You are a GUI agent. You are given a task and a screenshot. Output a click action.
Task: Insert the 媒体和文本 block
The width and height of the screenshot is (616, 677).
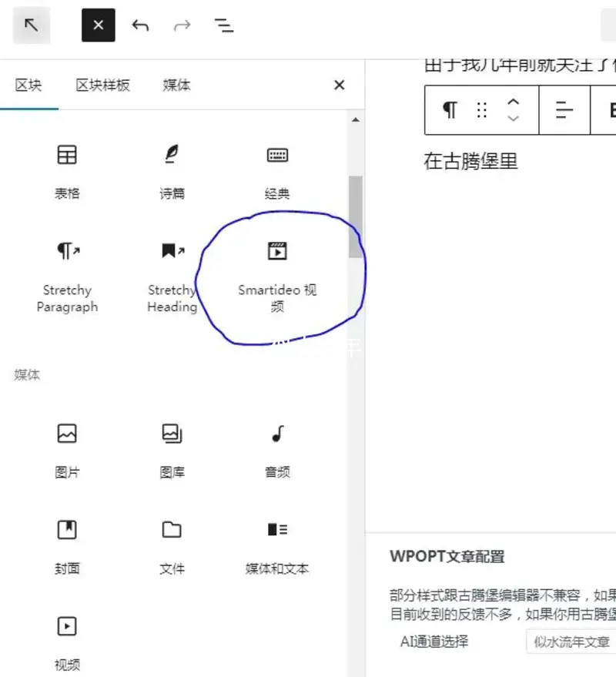pyautogui.click(x=277, y=545)
